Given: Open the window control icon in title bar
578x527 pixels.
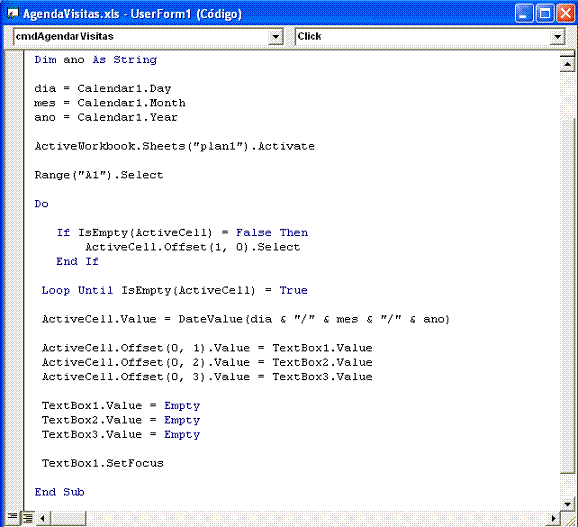Looking at the screenshot, I should coord(13,14).
